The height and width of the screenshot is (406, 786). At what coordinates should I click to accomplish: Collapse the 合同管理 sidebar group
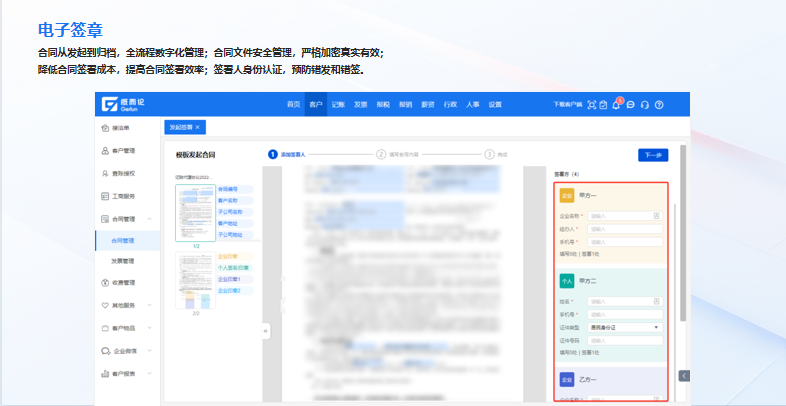pos(150,218)
